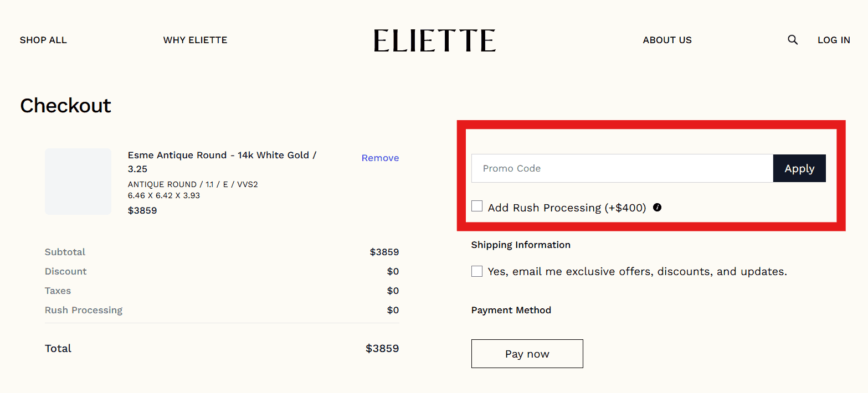This screenshot has height=393, width=868.
Task: Click the email me exclusive offers label text
Action: [637, 271]
